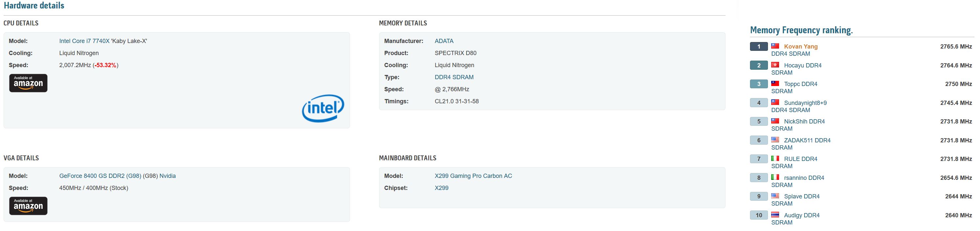Open the ADATA manufacturer link
Screen dimensions: 980x231
444,41
